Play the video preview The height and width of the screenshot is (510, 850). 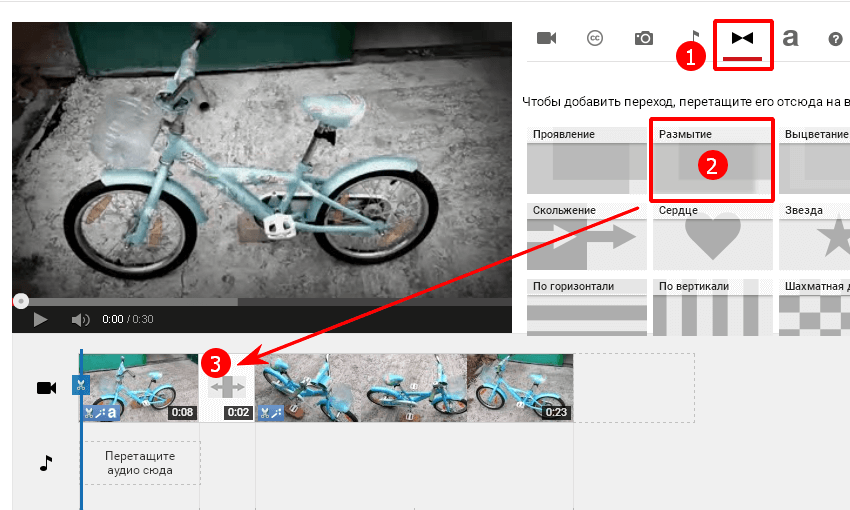pos(40,319)
